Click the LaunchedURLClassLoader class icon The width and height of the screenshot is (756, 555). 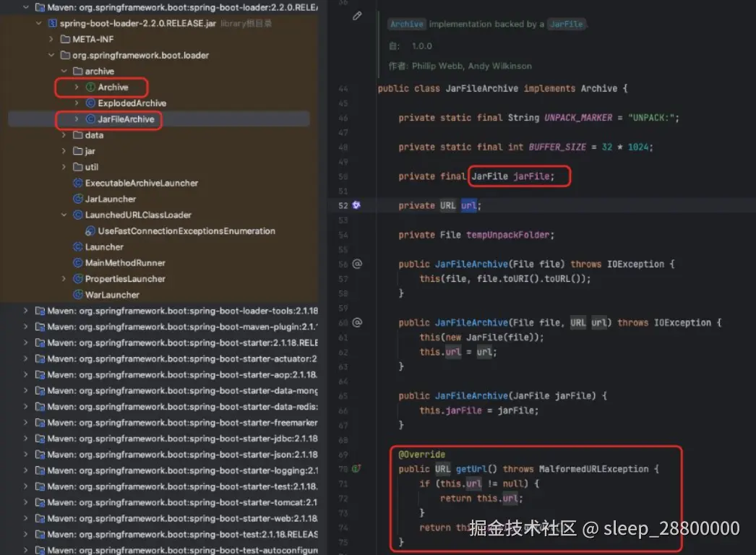77,215
